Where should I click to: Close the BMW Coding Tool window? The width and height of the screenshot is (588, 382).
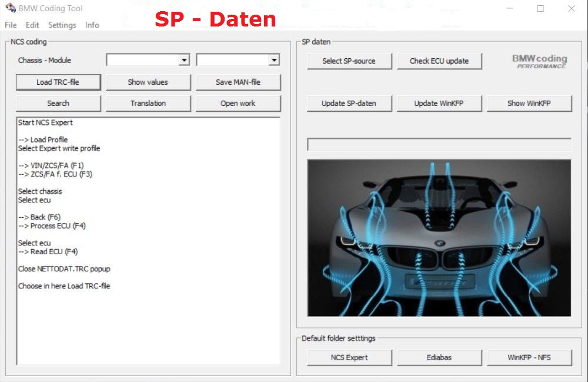(572, 8)
